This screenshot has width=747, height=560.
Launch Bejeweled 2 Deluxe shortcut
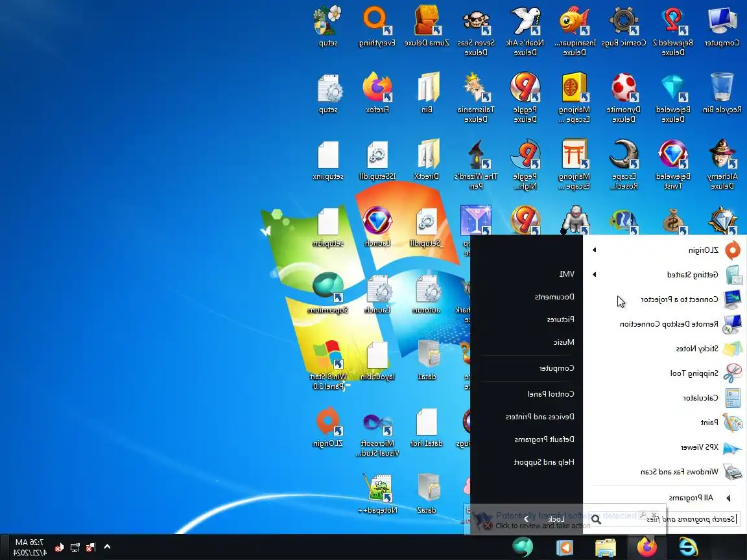click(672, 31)
